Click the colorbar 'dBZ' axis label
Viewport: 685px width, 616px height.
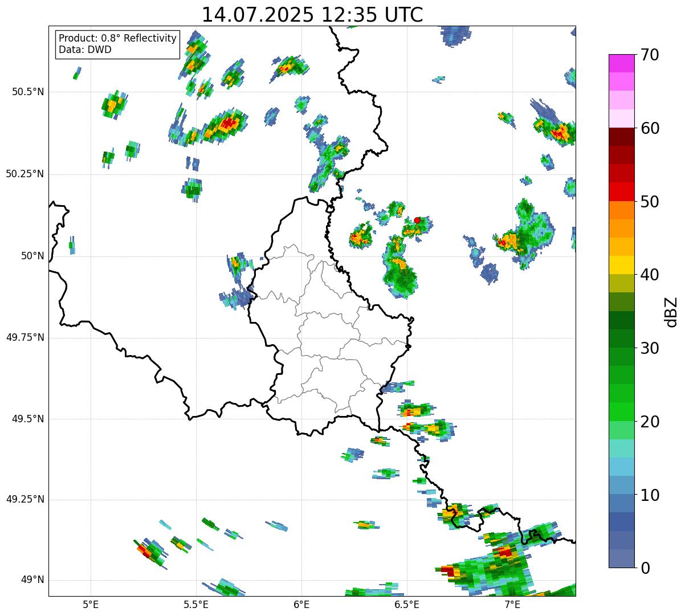pos(671,311)
